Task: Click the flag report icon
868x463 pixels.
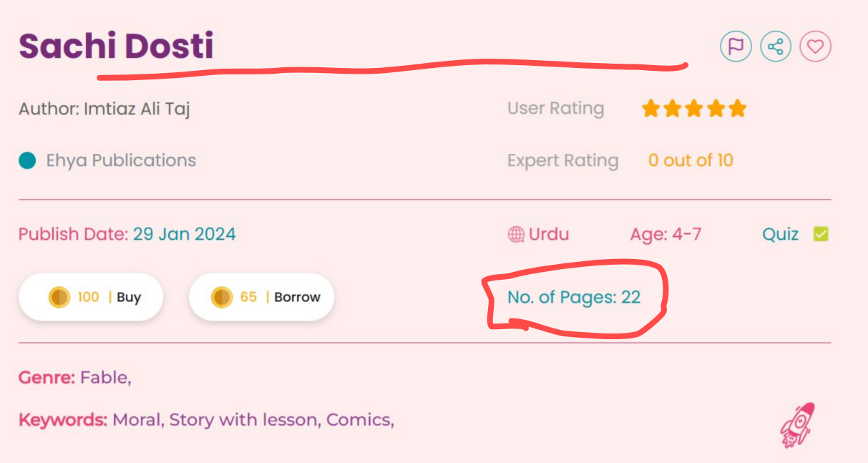Action: 736,47
